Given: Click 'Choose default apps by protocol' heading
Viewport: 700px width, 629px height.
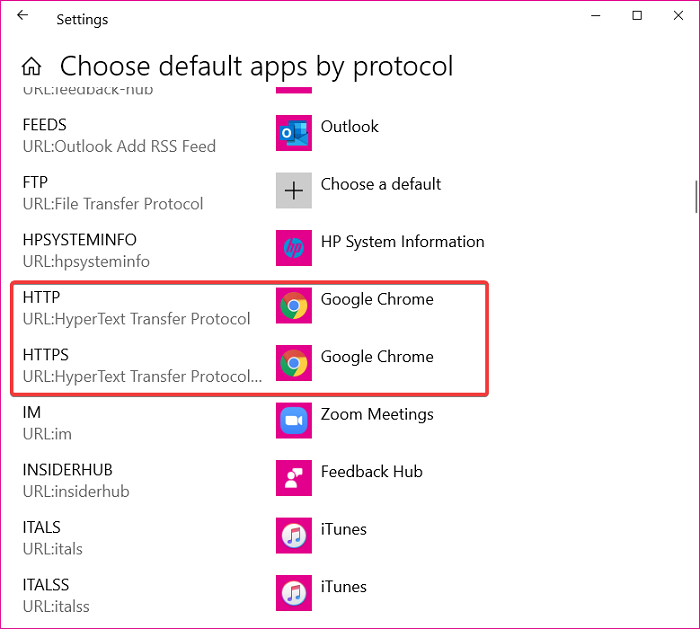Looking at the screenshot, I should pos(257,67).
